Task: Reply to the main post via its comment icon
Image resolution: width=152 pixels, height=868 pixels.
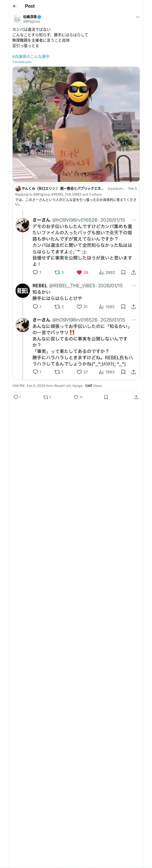Action: coord(16,397)
